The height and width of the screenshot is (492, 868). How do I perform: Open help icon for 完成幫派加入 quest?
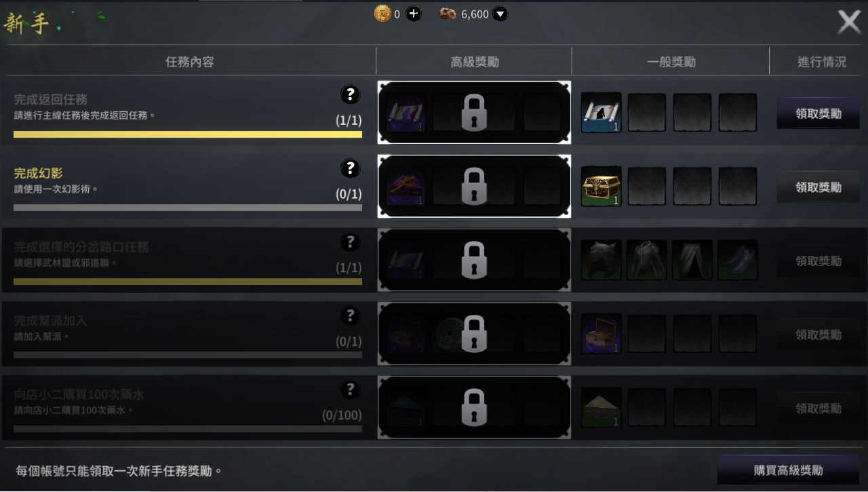350,316
